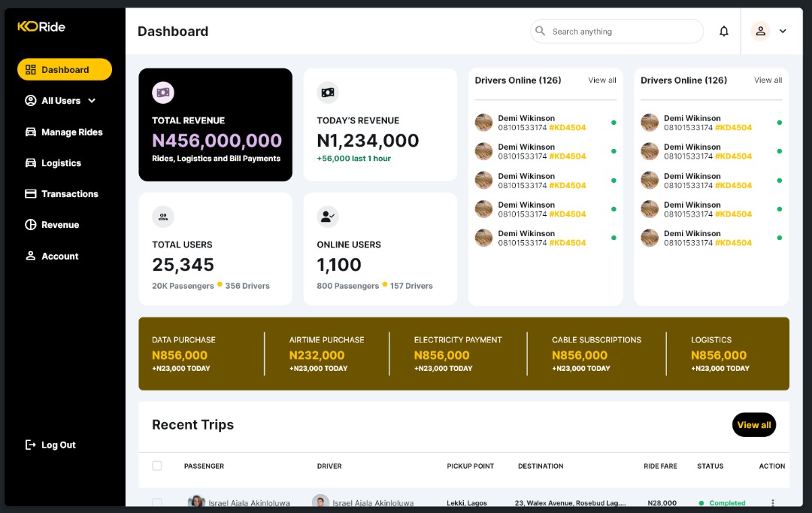Click the Logistics sidebar icon
The image size is (812, 513).
click(31, 162)
